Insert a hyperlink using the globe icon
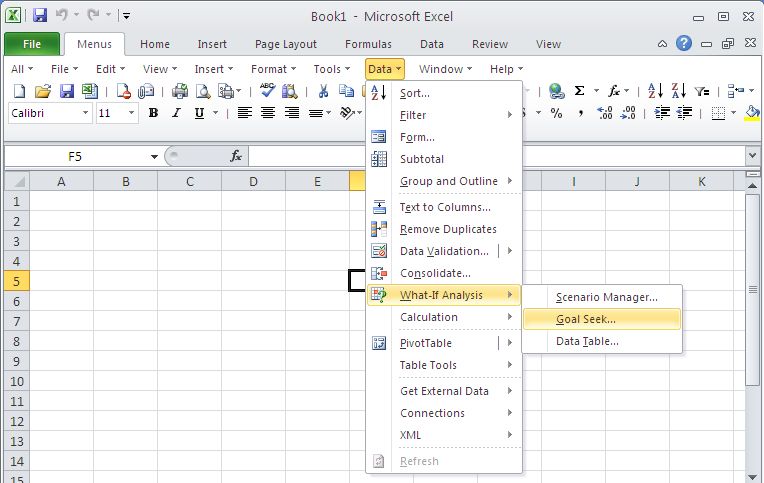This screenshot has height=483, width=764. 556,91
